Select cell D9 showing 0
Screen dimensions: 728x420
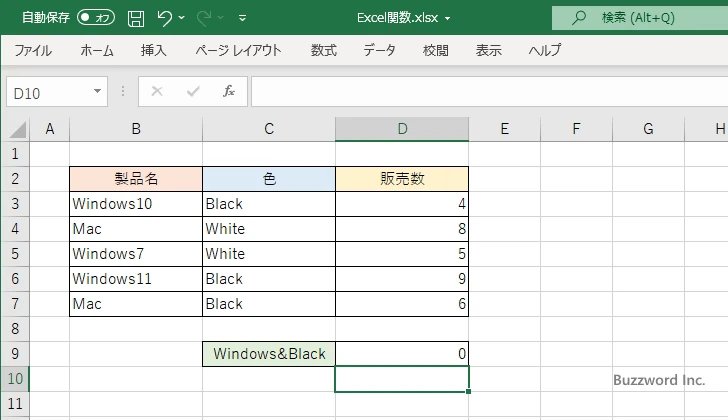pyautogui.click(x=402, y=354)
